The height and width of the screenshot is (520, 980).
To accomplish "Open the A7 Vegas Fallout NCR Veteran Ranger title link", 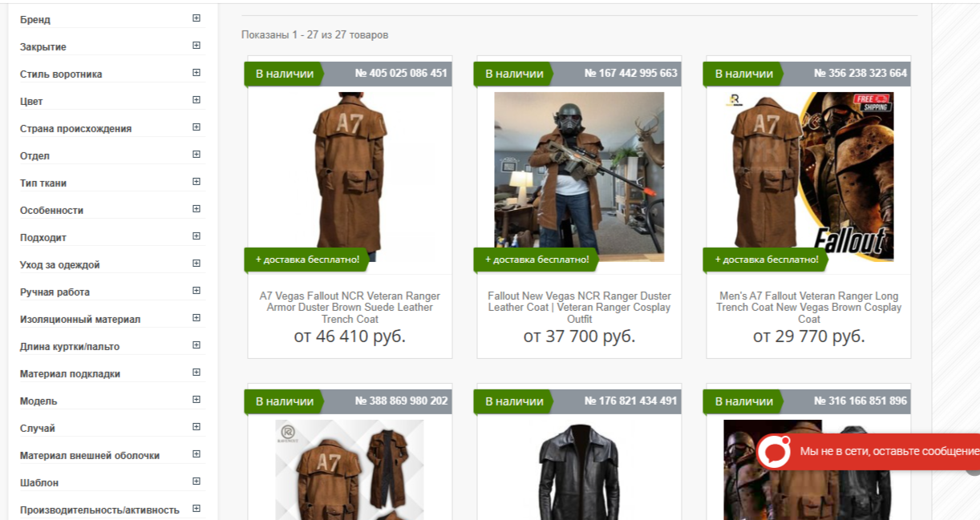I will click(350, 307).
